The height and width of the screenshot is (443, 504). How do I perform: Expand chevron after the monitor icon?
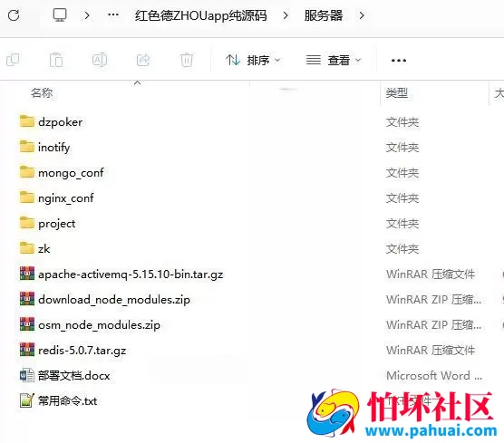(87, 15)
